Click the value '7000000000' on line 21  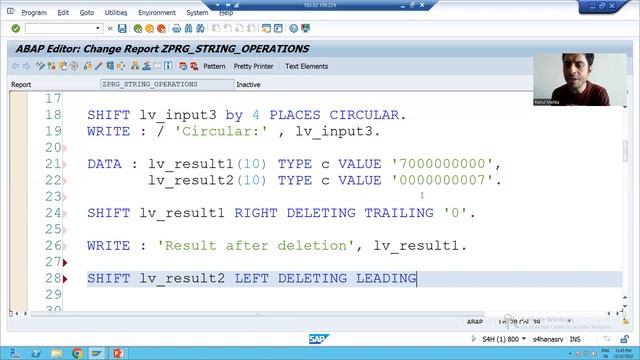(442, 164)
